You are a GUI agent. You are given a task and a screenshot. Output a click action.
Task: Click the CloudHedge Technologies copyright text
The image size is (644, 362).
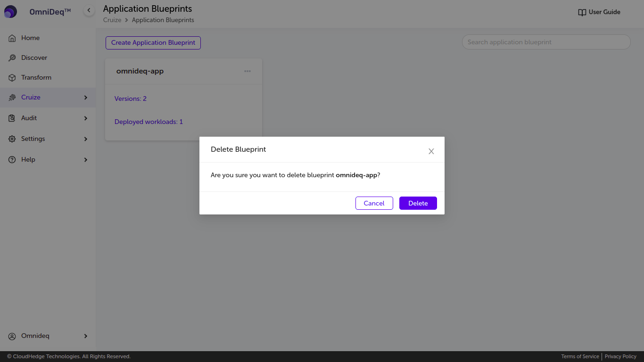[69, 356]
